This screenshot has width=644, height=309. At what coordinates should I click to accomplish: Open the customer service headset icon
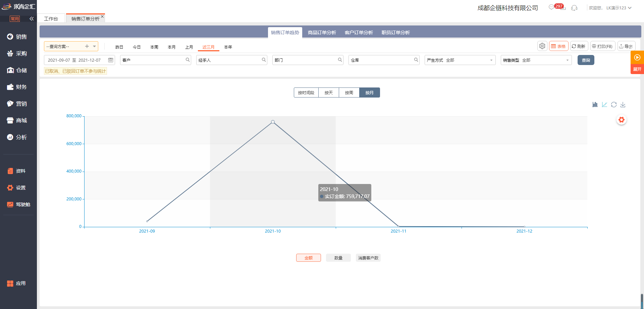574,8
